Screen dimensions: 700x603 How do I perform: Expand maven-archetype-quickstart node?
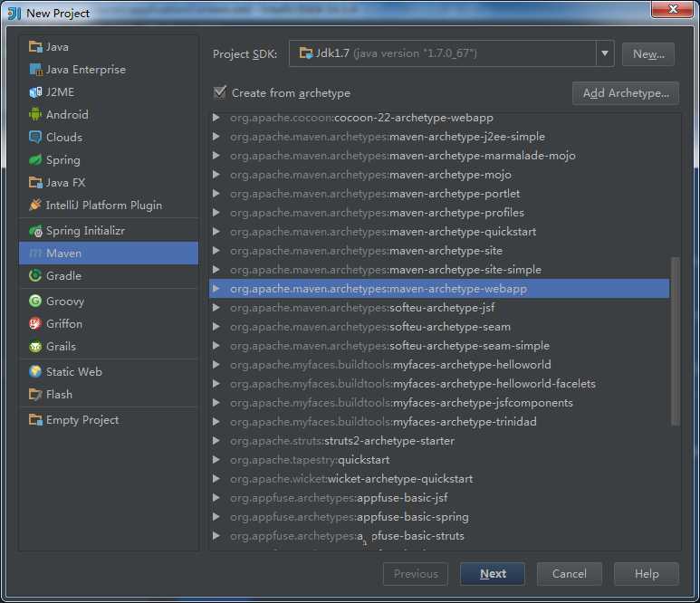click(216, 231)
